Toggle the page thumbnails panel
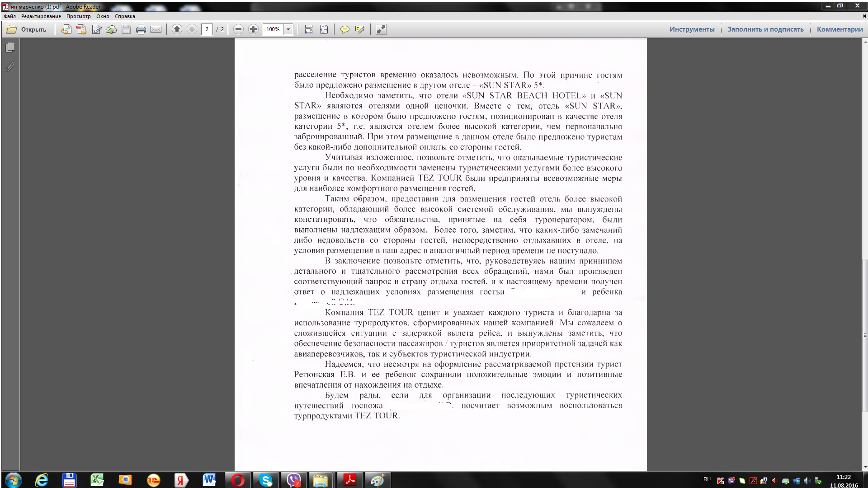Image resolution: width=868 pixels, height=488 pixels. tap(10, 47)
